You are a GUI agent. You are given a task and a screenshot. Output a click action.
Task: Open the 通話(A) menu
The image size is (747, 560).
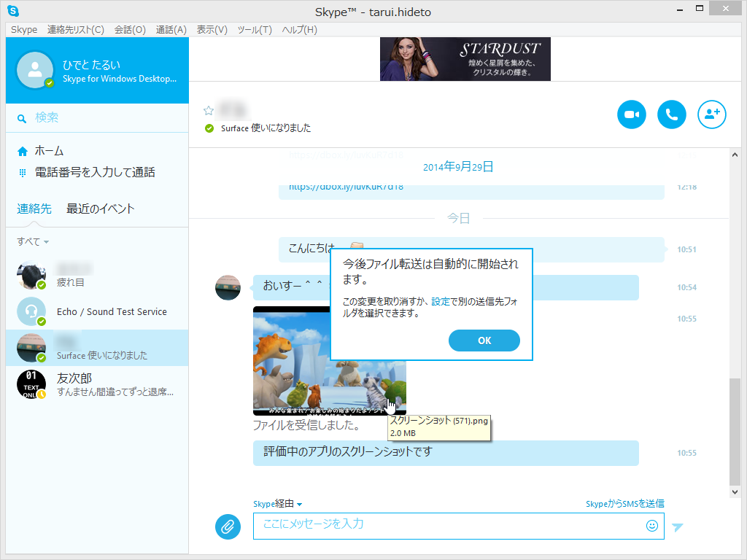pyautogui.click(x=171, y=29)
